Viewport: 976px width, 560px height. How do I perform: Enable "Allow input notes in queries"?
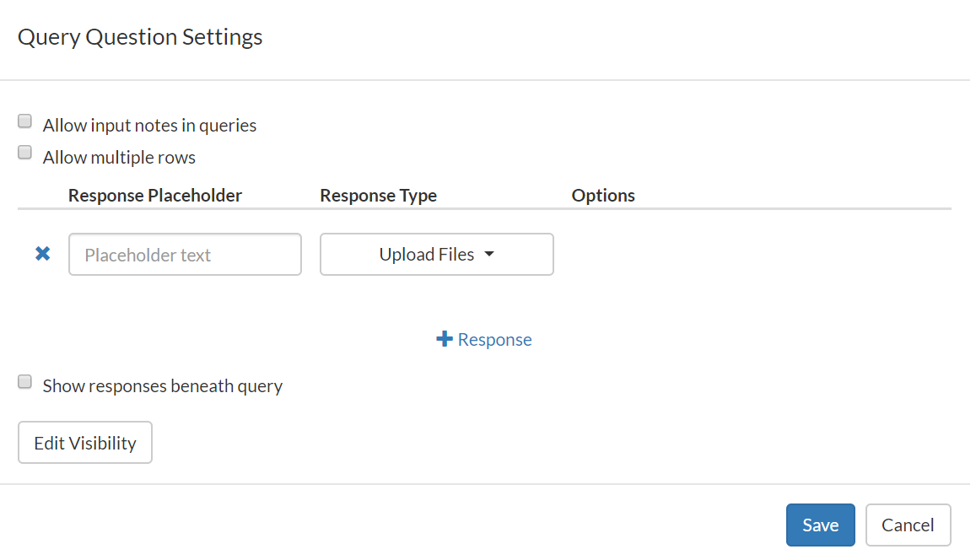coord(24,120)
